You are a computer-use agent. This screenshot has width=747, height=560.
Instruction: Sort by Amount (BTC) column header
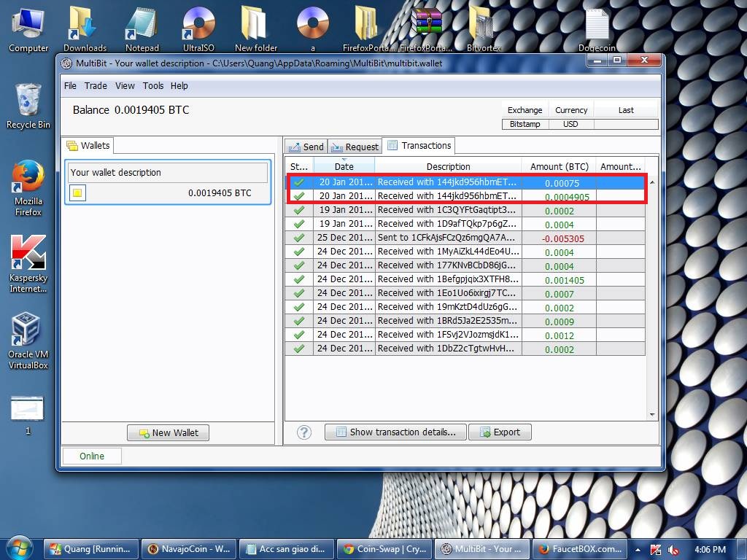pyautogui.click(x=559, y=166)
